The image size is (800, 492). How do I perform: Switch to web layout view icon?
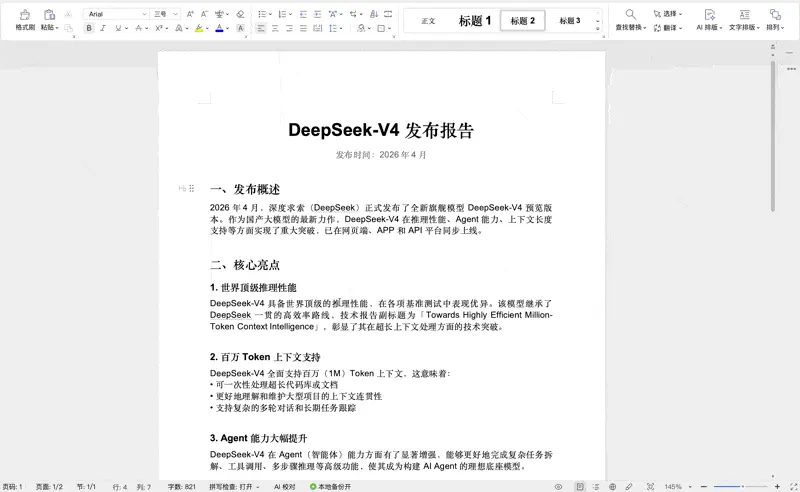(612, 487)
